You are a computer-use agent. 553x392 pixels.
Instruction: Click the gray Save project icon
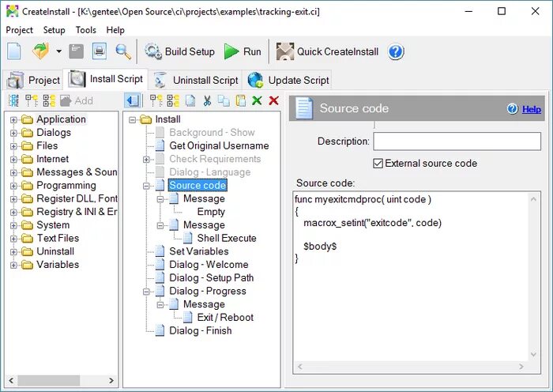[x=76, y=51]
